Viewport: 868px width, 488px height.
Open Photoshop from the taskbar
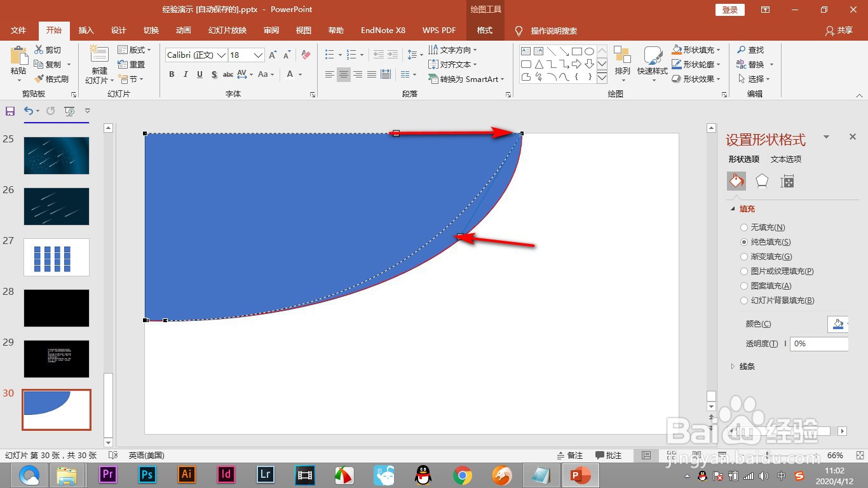[x=147, y=474]
